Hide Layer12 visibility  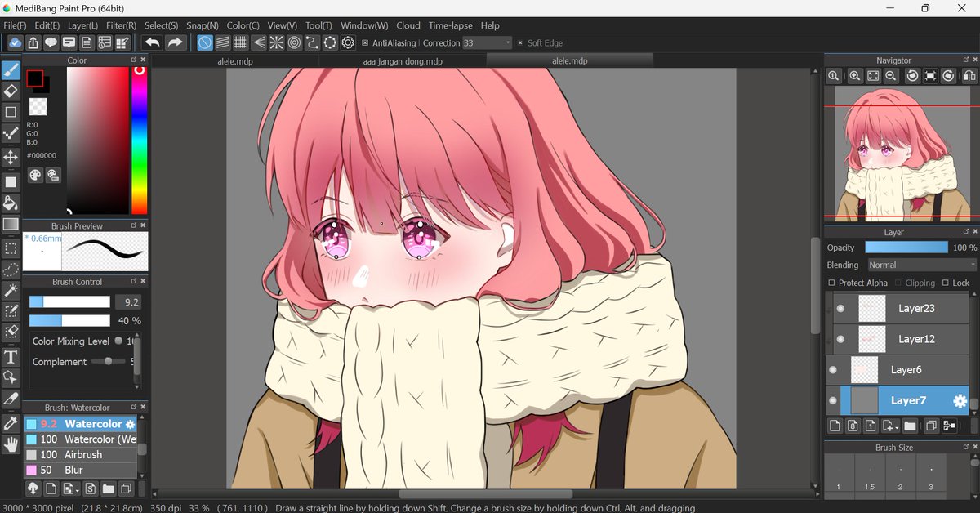click(840, 339)
